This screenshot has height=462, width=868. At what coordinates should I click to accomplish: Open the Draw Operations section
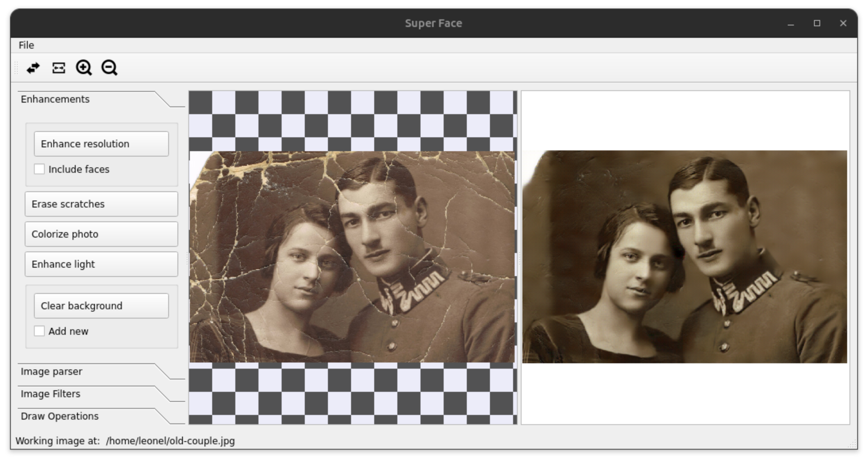click(60, 416)
